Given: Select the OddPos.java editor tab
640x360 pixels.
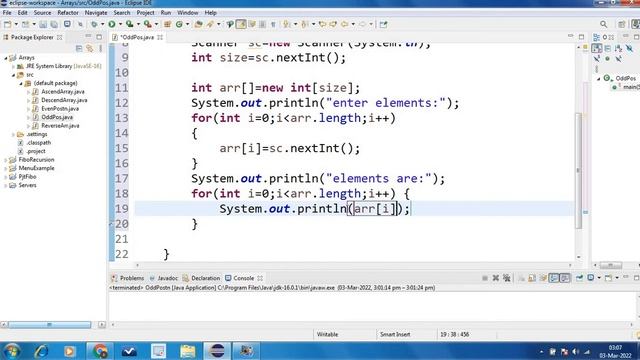Looking at the screenshot, I should [x=137, y=37].
